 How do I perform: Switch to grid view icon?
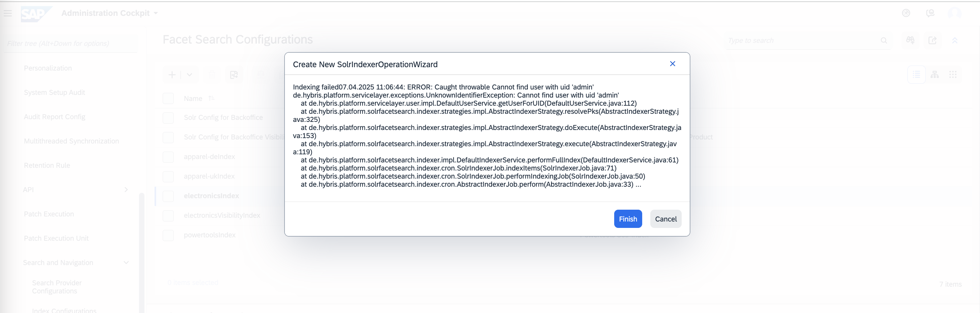[953, 75]
